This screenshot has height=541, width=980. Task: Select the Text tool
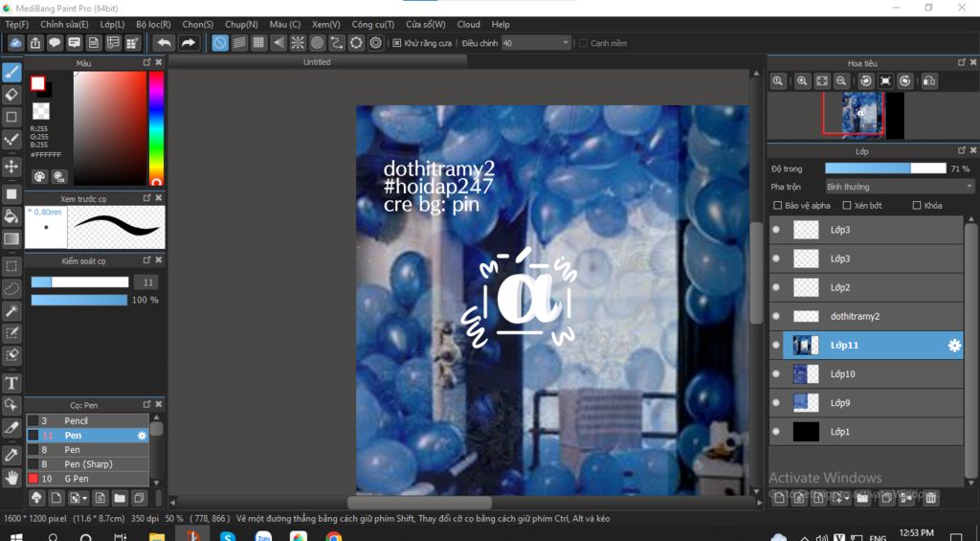coord(11,383)
